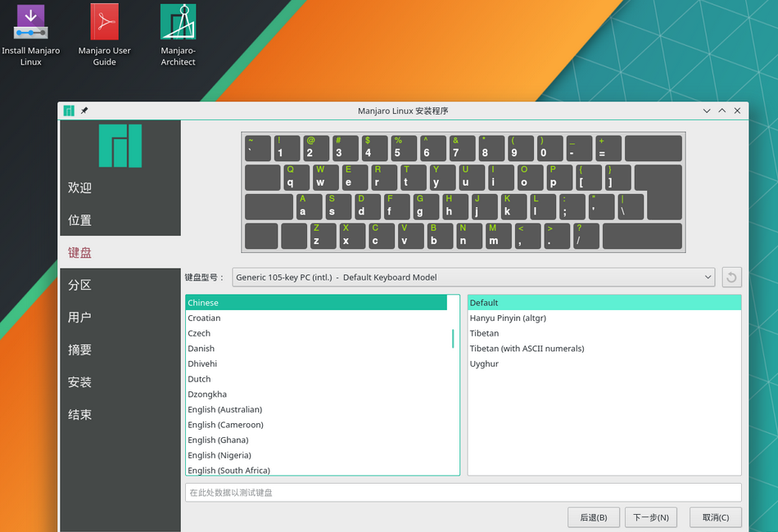Screen dimensions: 778x532
Task: Select Czech in the layout list
Action: [316, 333]
